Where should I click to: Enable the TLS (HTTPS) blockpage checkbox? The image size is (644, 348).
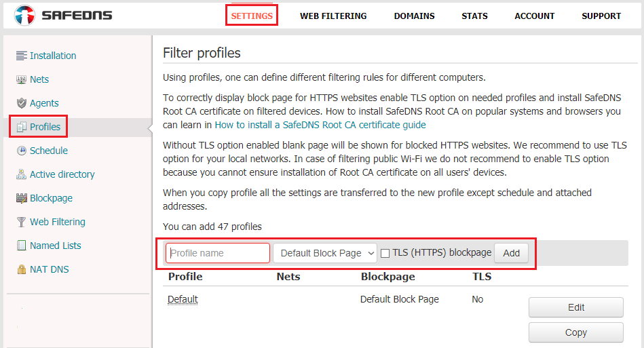(385, 254)
